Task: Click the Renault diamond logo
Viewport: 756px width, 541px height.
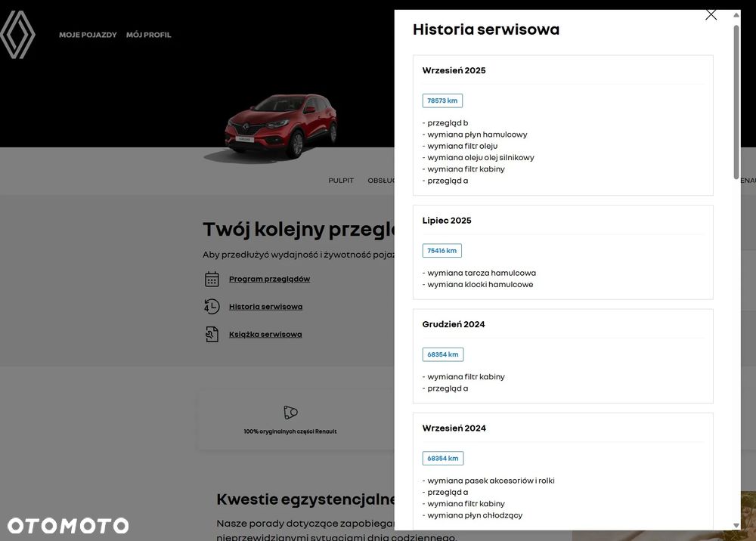Action: (18, 35)
